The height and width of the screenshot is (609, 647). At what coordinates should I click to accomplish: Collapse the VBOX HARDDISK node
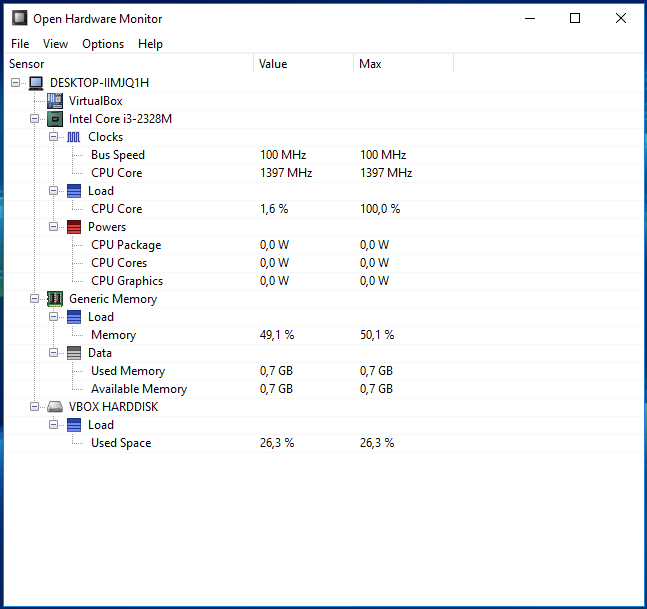click(34, 407)
